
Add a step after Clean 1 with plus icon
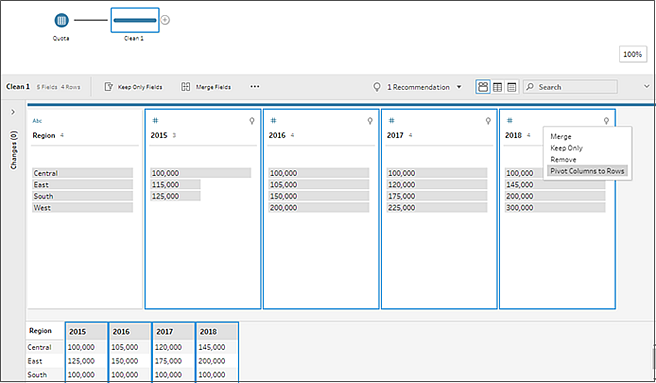click(165, 20)
